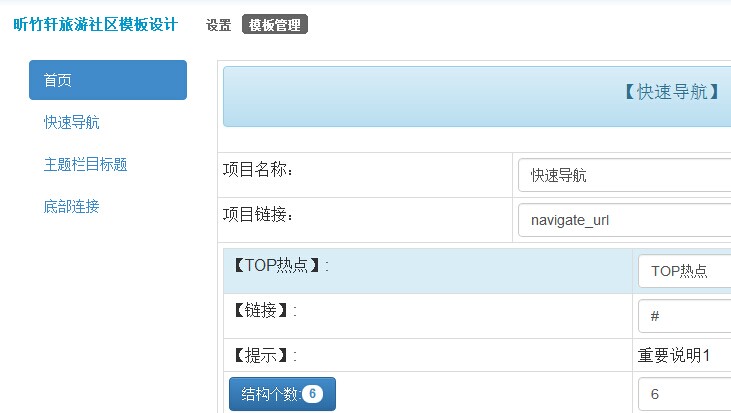The width and height of the screenshot is (731, 413).
Task: Open 主题栏目标题 in the sidebar
Action: [85, 164]
